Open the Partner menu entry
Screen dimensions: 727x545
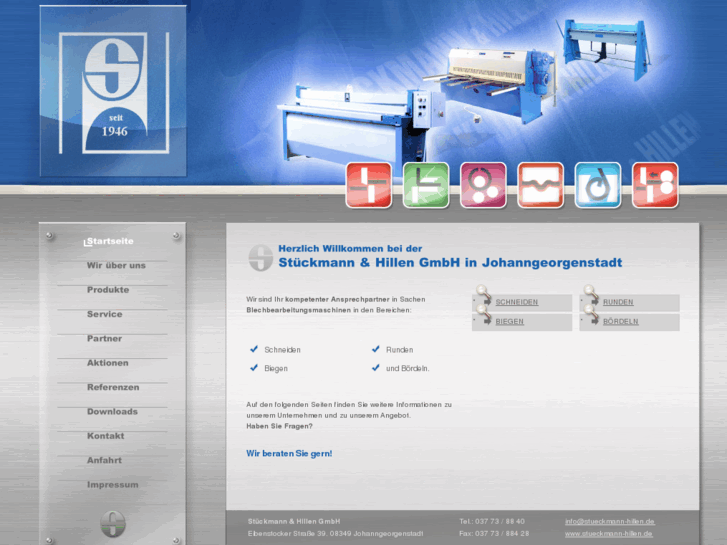click(x=104, y=339)
